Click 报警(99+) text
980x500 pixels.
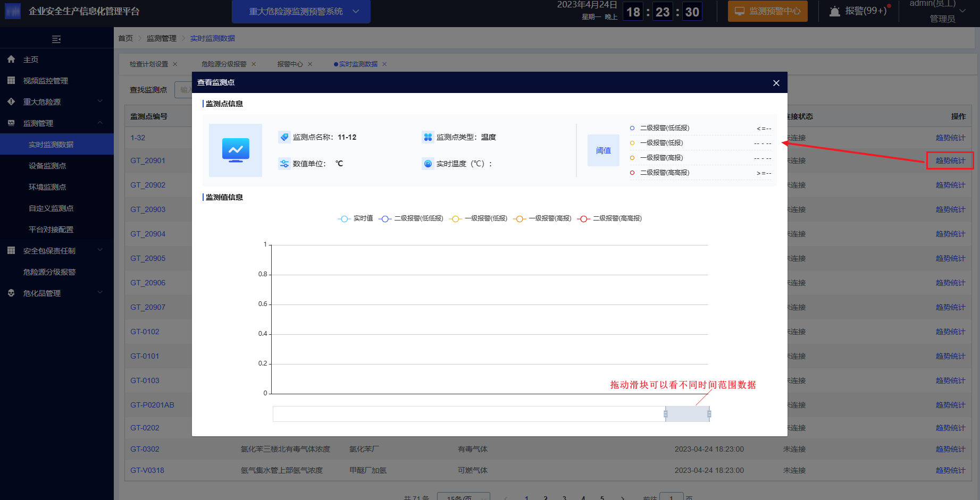(x=866, y=11)
